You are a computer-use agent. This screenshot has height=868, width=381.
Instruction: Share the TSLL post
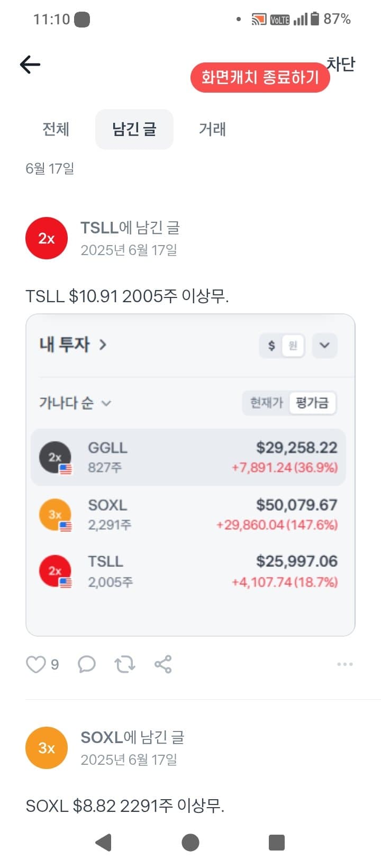[x=163, y=664]
